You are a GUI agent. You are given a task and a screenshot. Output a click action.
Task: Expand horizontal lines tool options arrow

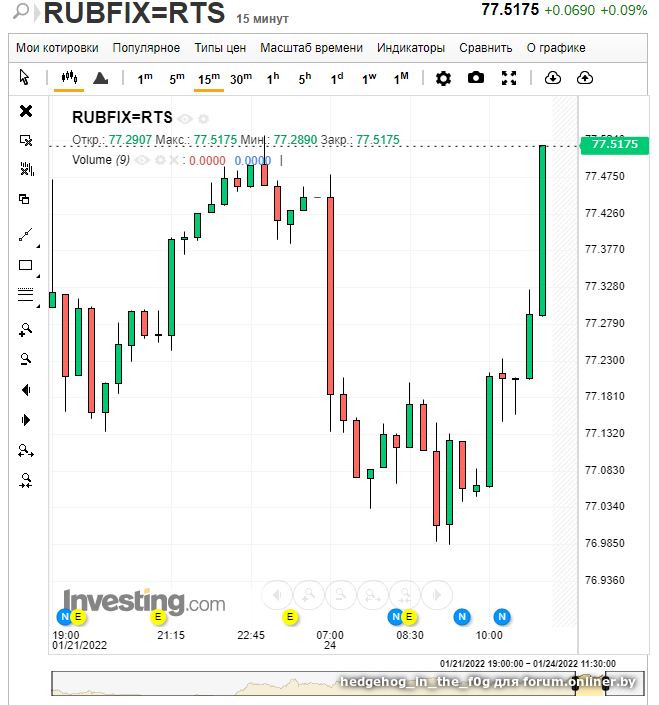[38, 306]
